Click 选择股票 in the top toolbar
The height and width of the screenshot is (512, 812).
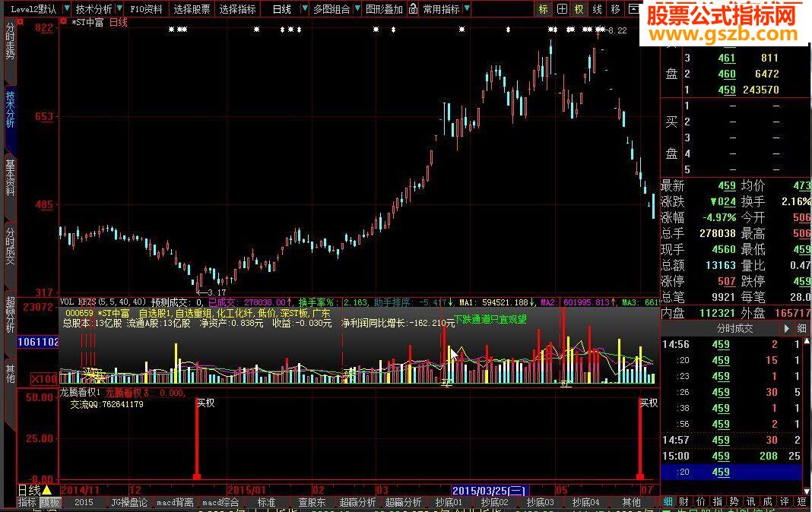[192, 9]
